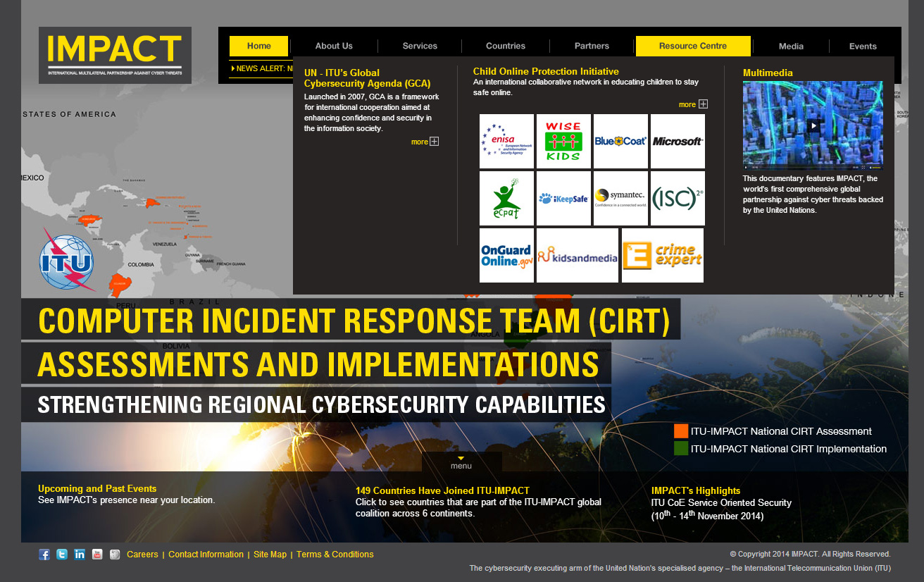
Task: Open the YouTube icon in footer
Action: tap(97, 555)
